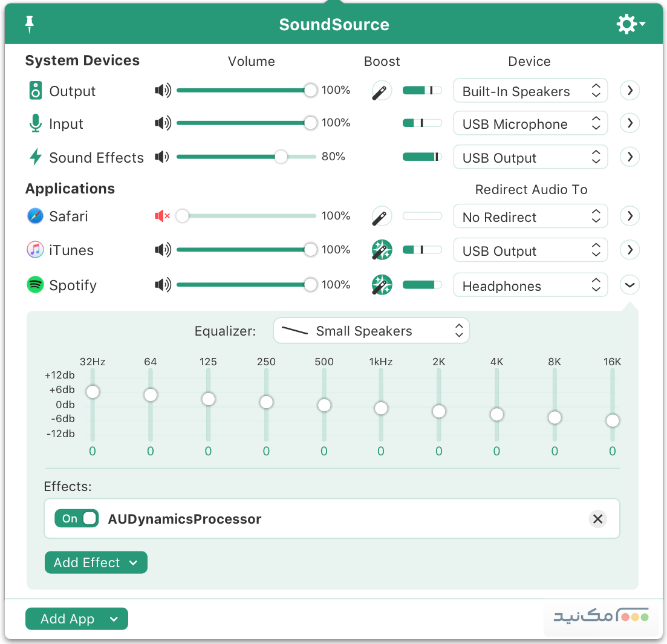Collapse the expanded Spotify panel
This screenshot has width=667, height=644.
[x=630, y=284]
